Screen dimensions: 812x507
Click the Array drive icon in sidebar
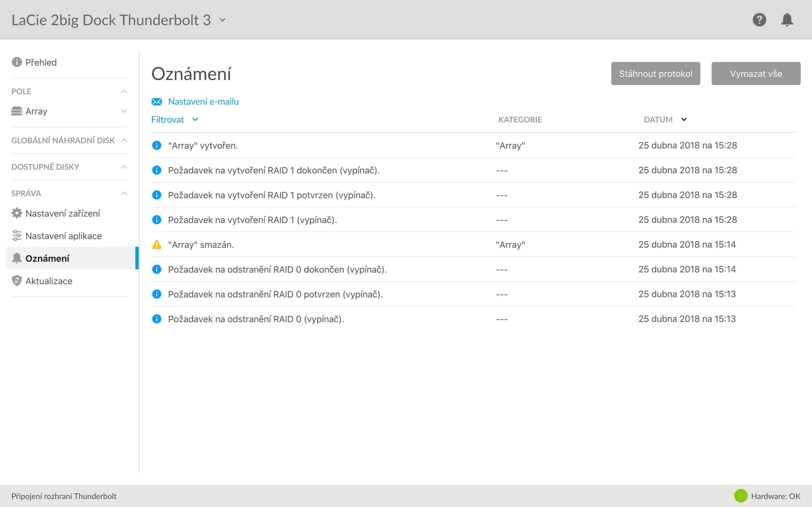[16, 111]
